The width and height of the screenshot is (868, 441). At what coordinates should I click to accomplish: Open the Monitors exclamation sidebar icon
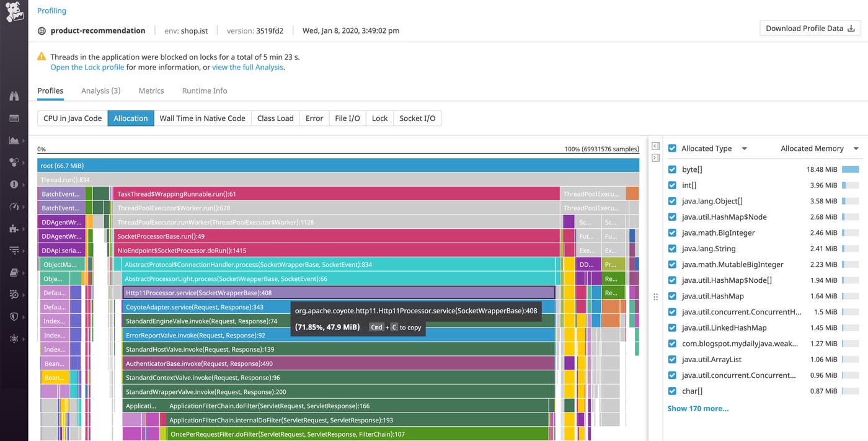14,184
